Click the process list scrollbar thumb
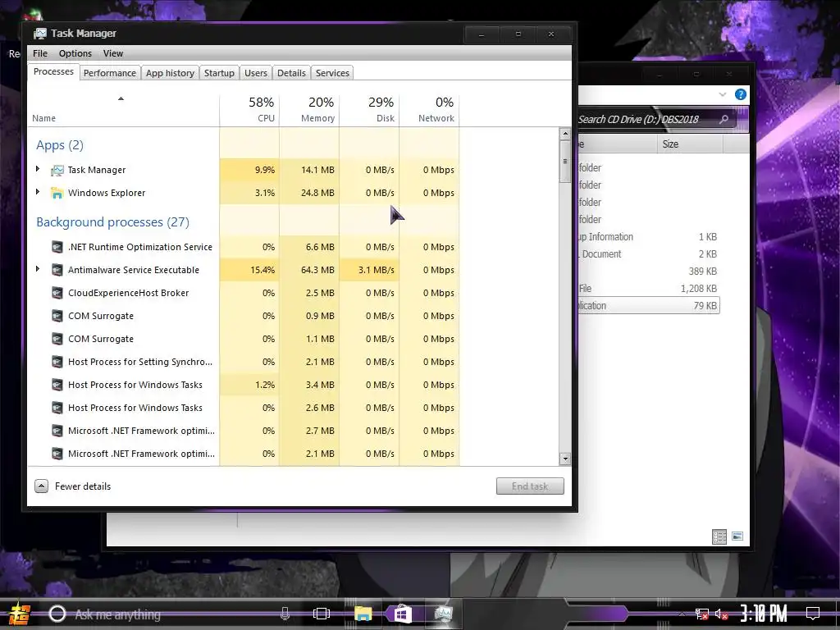840x630 pixels. [x=564, y=162]
